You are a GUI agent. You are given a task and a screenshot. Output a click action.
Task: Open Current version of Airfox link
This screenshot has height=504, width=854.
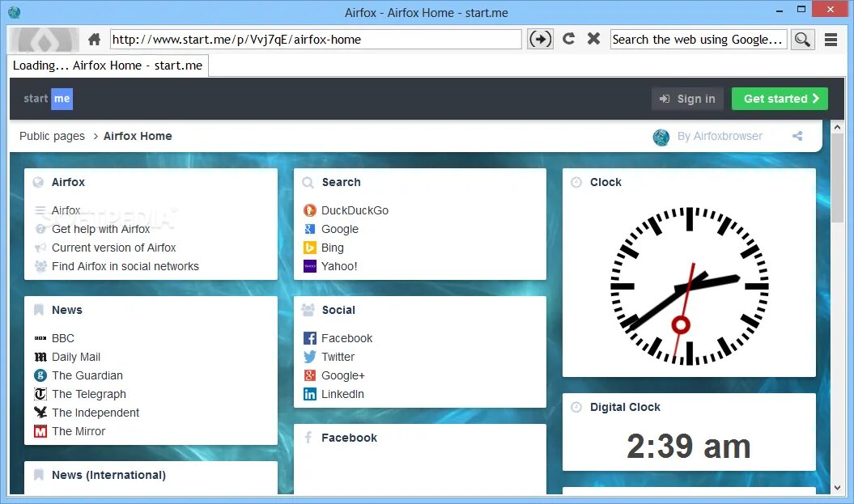[114, 248]
